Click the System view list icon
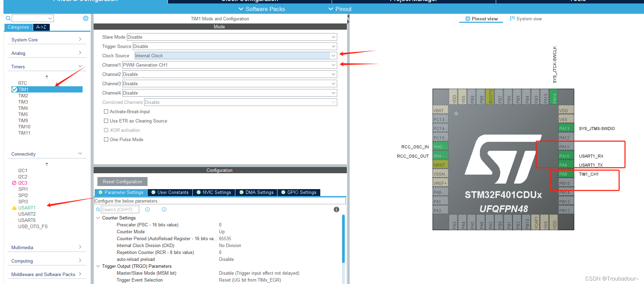This screenshot has width=644, height=284. click(x=512, y=19)
